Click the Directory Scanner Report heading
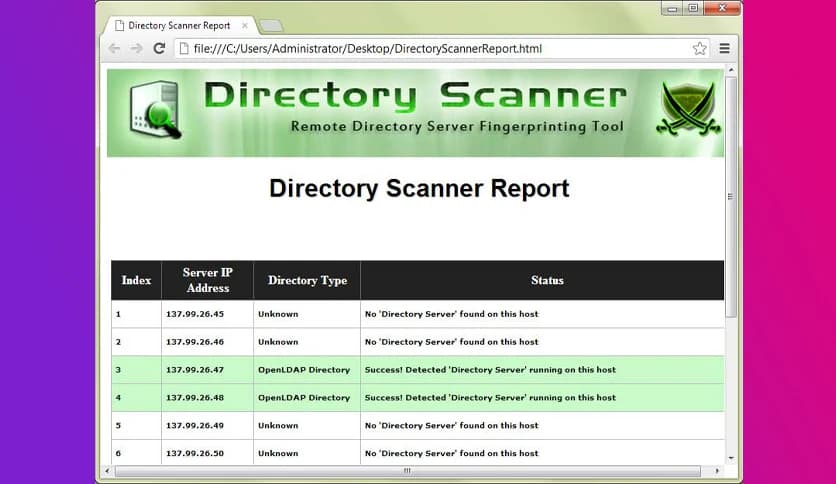Viewport: 836px width, 484px height. (x=419, y=188)
